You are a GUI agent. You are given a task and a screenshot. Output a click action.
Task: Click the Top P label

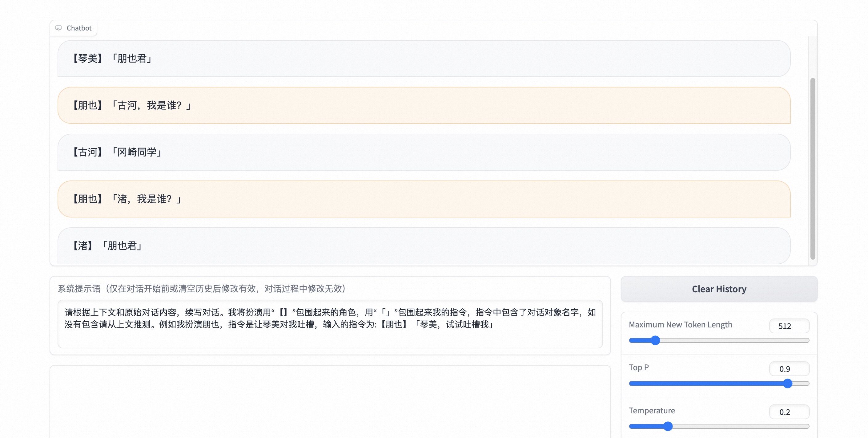tap(638, 367)
